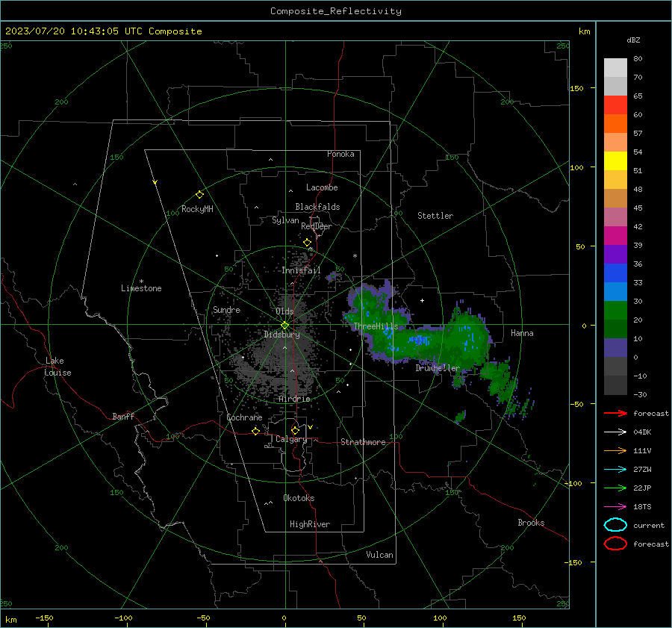Click the yellow radar-site diamond at map center

[284, 326]
